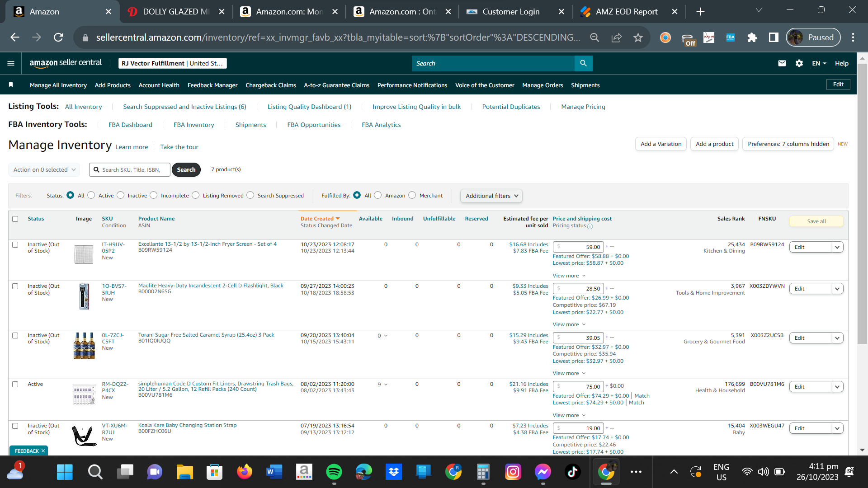Open Dropbox from the taskbar

tap(394, 472)
